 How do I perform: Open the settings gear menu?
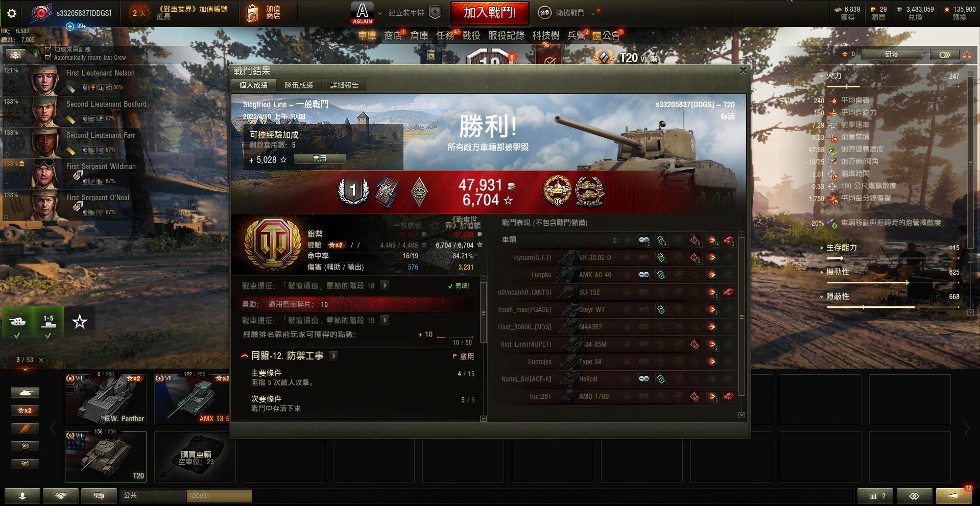point(11,13)
